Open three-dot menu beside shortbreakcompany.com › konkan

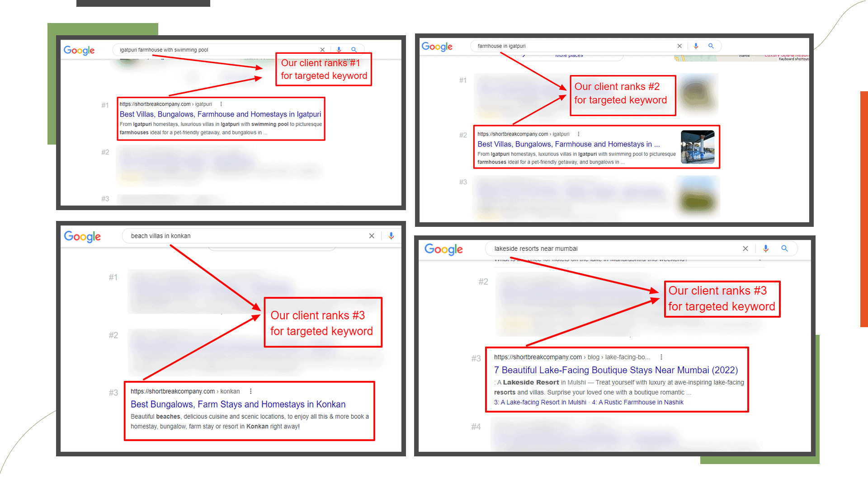[251, 391]
